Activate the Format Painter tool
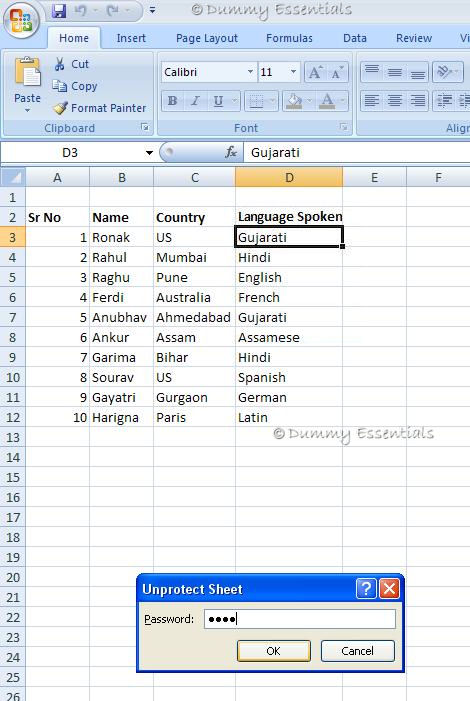The width and height of the screenshot is (470, 701). point(99,108)
